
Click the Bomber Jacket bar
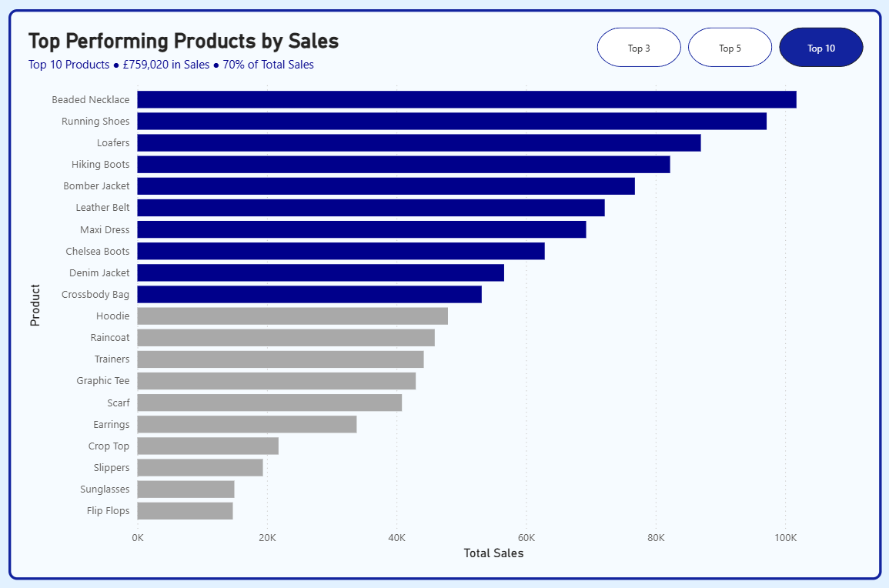pyautogui.click(x=386, y=185)
